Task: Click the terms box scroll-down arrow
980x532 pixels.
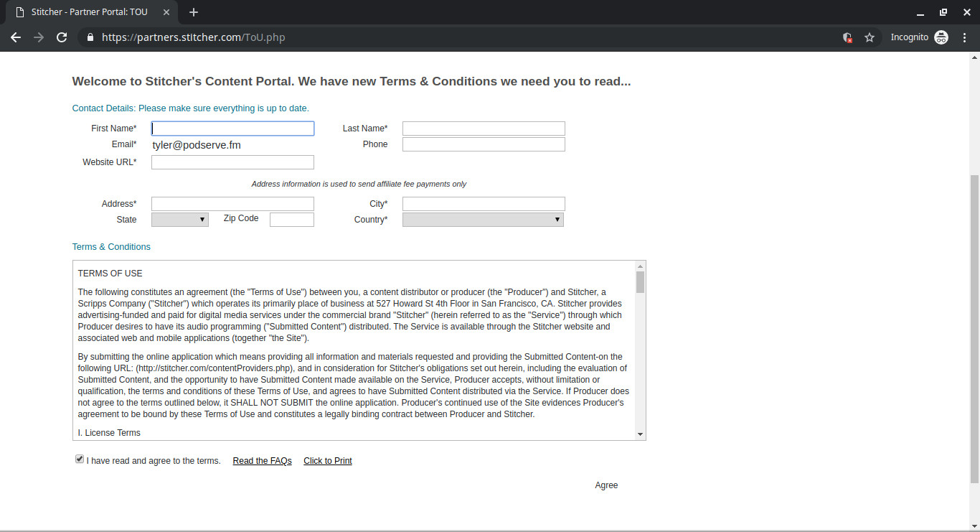Action: [640, 434]
